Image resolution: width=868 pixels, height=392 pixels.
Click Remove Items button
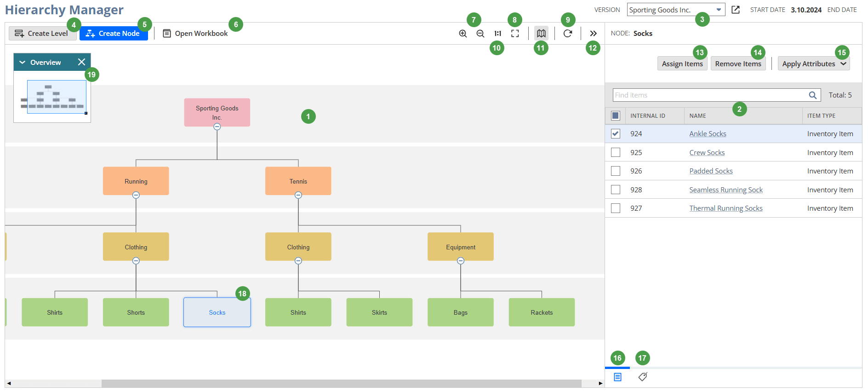coord(738,63)
